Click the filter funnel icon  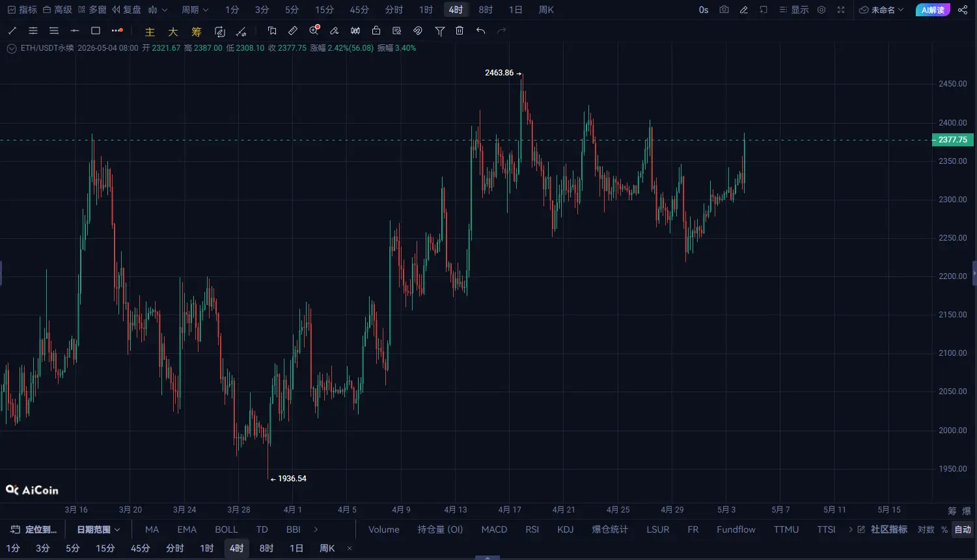(x=440, y=31)
